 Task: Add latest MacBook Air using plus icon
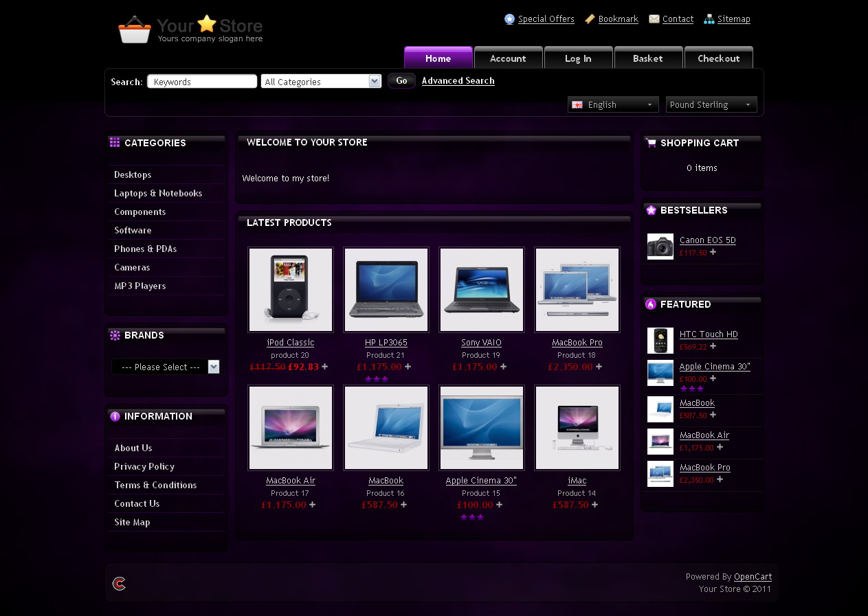(x=312, y=505)
